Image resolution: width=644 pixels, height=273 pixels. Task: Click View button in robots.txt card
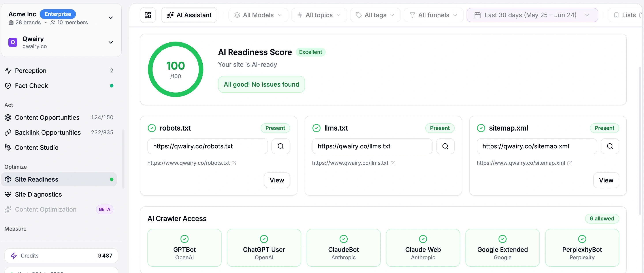[277, 180]
